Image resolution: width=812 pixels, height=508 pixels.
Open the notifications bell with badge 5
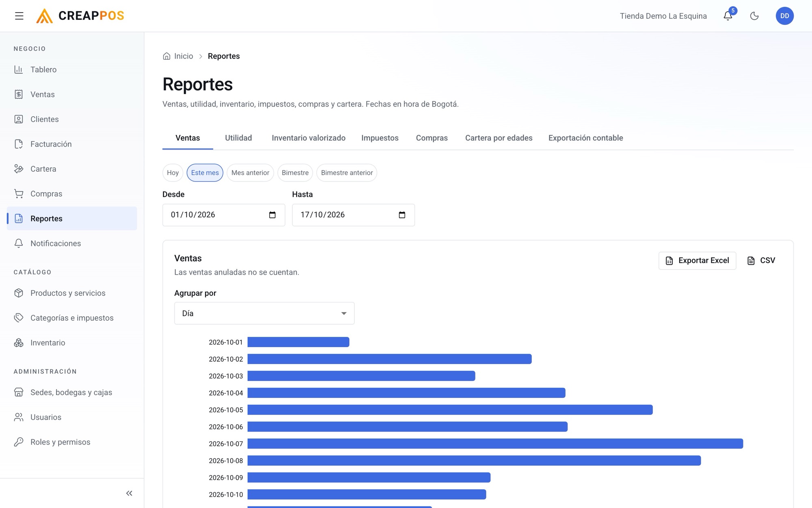click(x=728, y=16)
